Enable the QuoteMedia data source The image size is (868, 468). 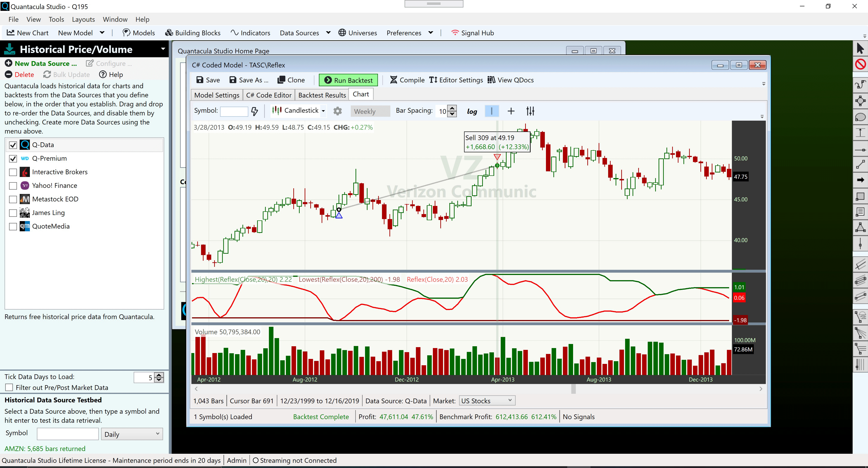(x=13, y=227)
